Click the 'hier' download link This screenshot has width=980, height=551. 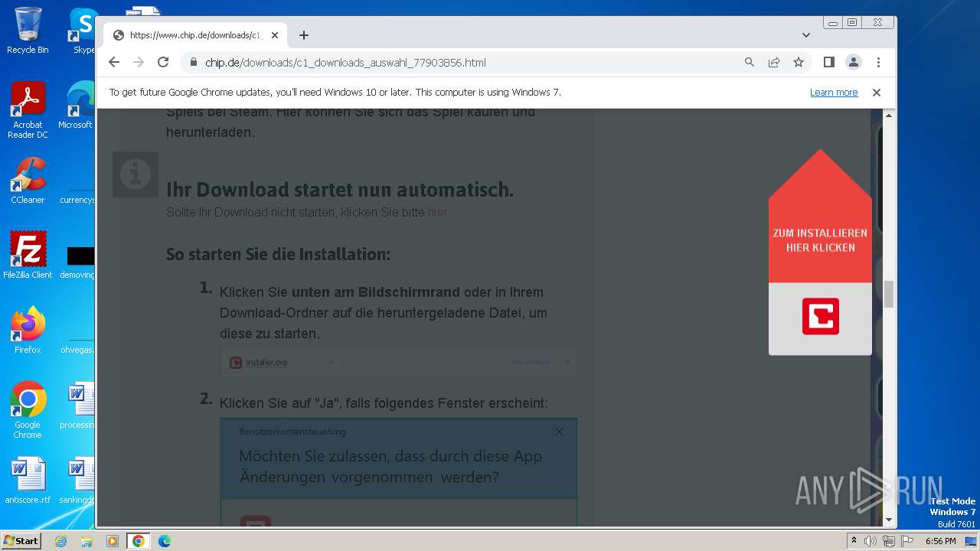click(x=437, y=213)
